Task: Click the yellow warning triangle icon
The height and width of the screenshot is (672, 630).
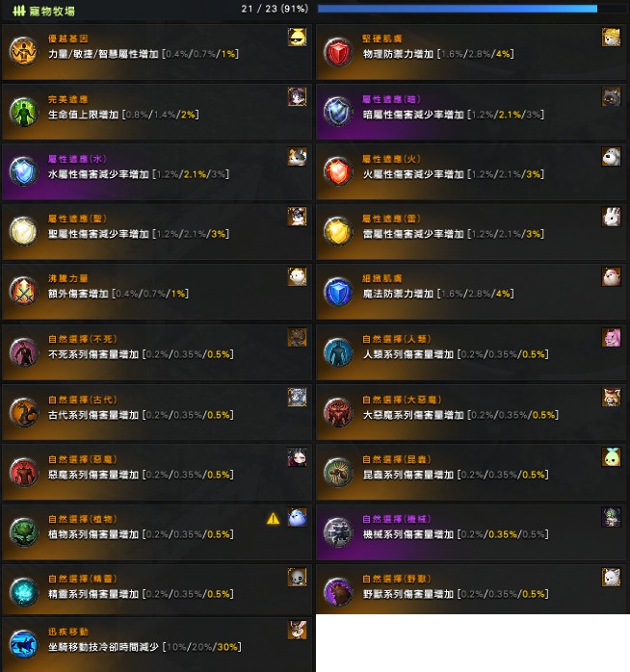Action: tap(274, 519)
